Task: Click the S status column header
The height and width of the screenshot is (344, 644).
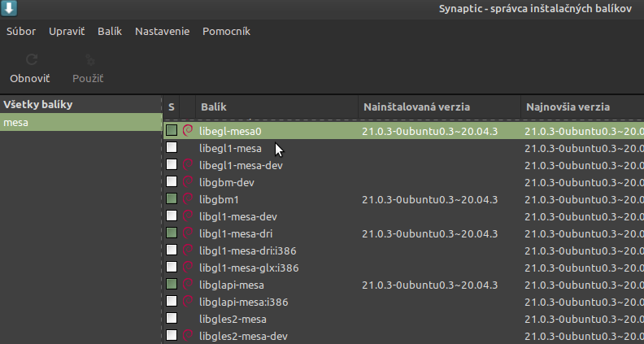Action: pyautogui.click(x=172, y=107)
